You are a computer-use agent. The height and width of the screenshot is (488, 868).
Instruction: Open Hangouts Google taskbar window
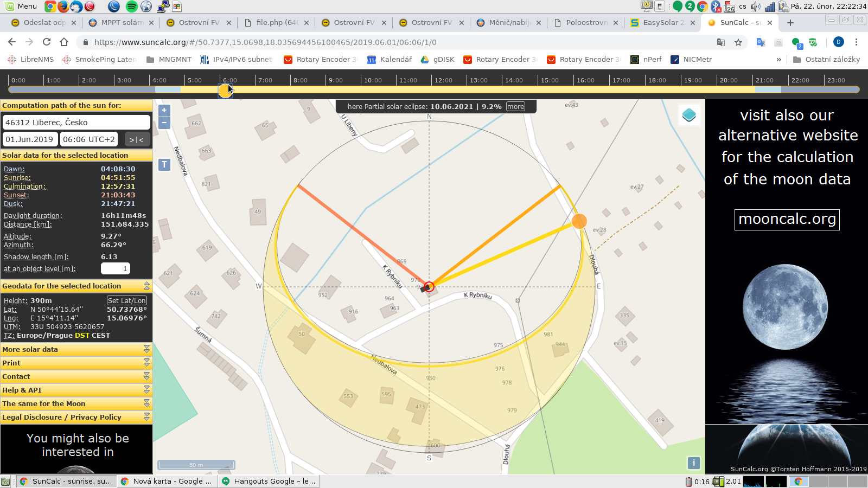coord(269,481)
